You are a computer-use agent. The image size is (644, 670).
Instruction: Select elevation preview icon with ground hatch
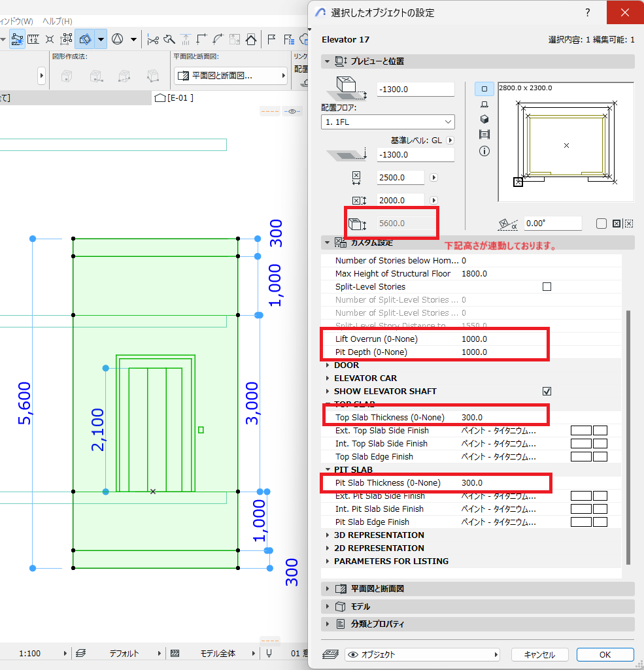tap(484, 105)
